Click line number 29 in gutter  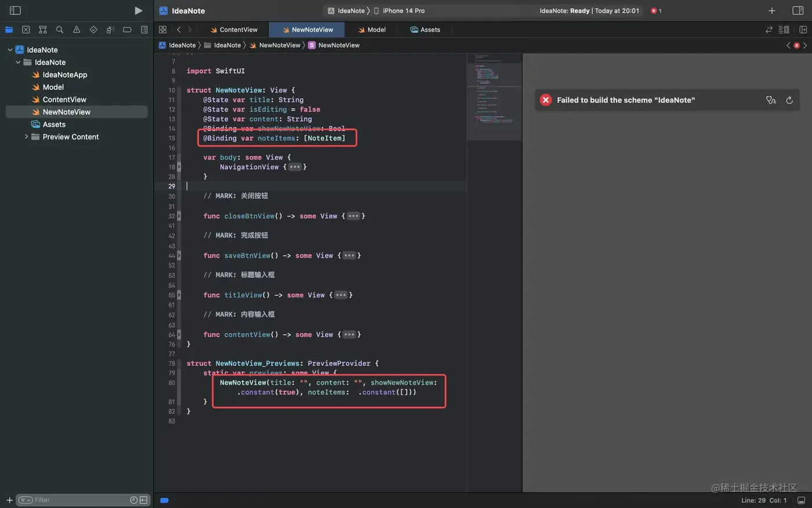click(172, 186)
